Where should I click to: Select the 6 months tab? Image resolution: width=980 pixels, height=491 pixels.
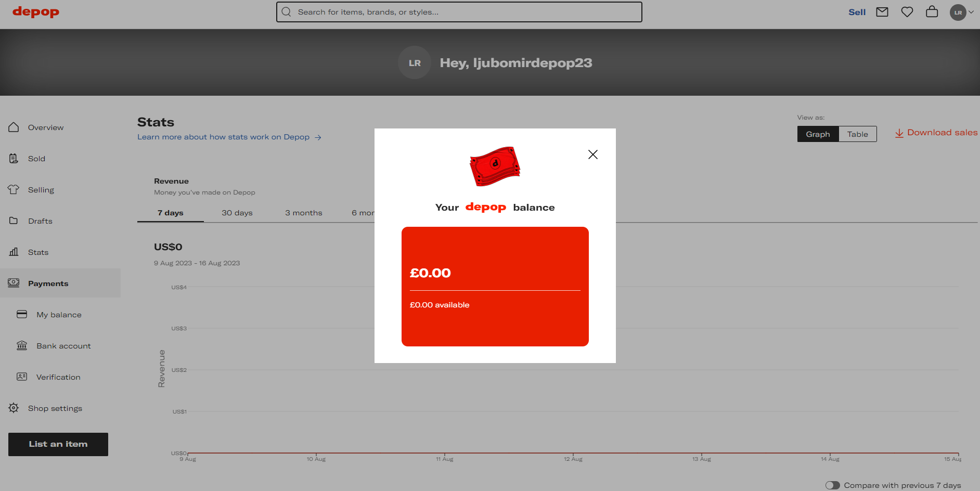click(x=363, y=213)
